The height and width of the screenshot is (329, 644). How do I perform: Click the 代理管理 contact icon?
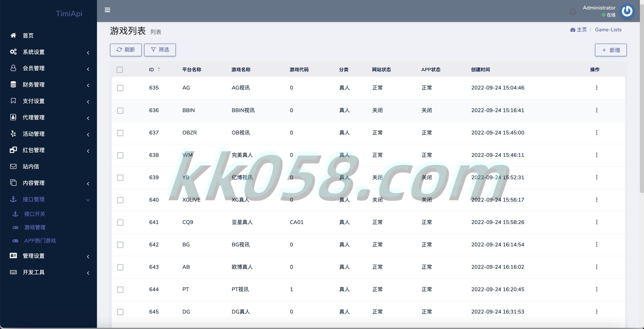[13, 117]
